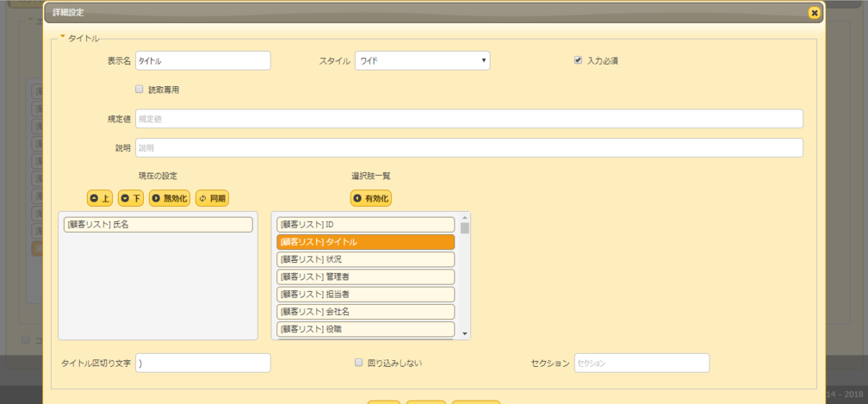The image size is (868, 404).
Task: Select [顧客リスト] 管理者 in options list
Action: 365,277
